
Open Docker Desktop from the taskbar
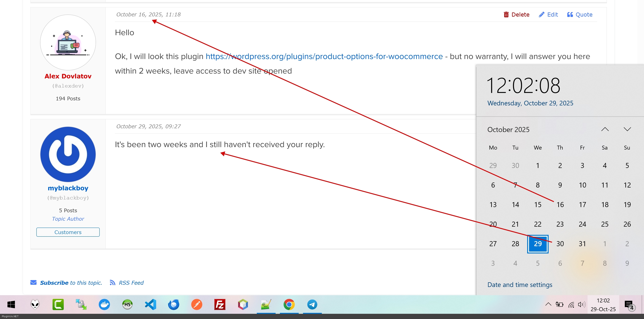pos(104,304)
